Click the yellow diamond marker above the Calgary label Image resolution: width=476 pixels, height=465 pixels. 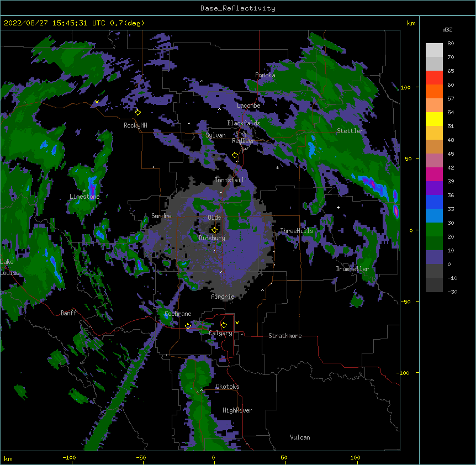[224, 325]
